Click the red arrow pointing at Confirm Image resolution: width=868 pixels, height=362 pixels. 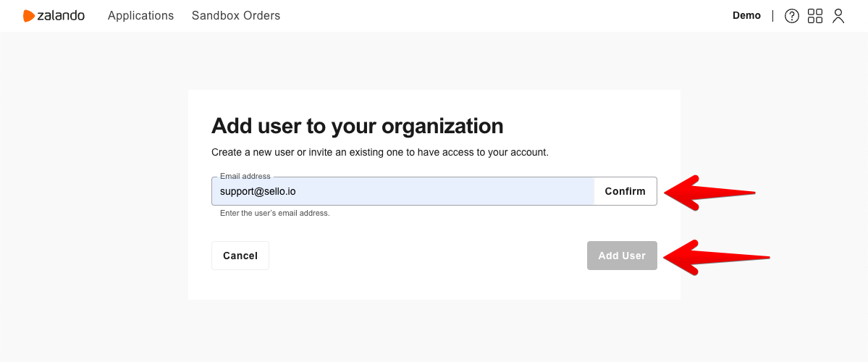pyautogui.click(x=709, y=193)
